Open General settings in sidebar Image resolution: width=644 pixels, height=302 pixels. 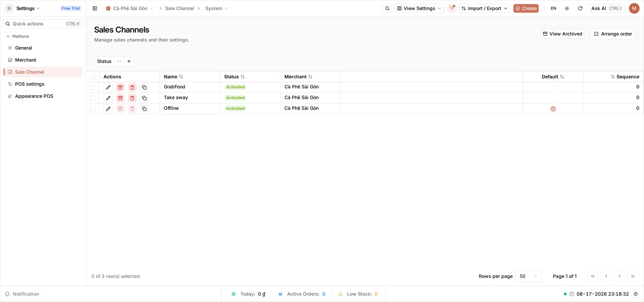(x=43, y=48)
